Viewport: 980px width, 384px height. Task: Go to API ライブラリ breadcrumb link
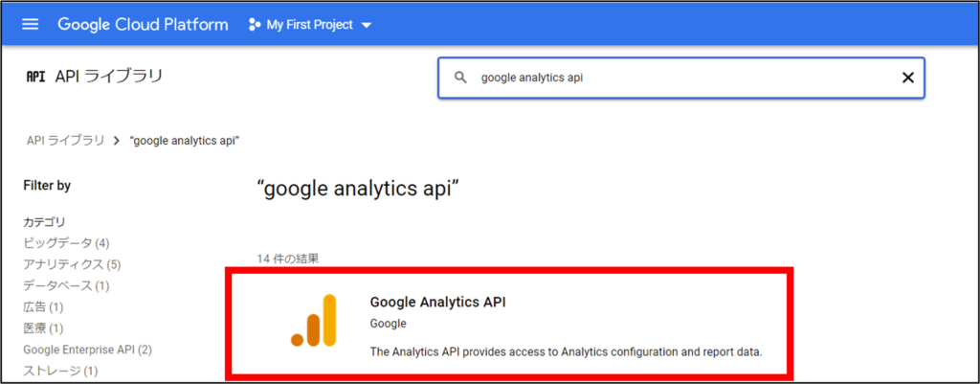coord(65,141)
